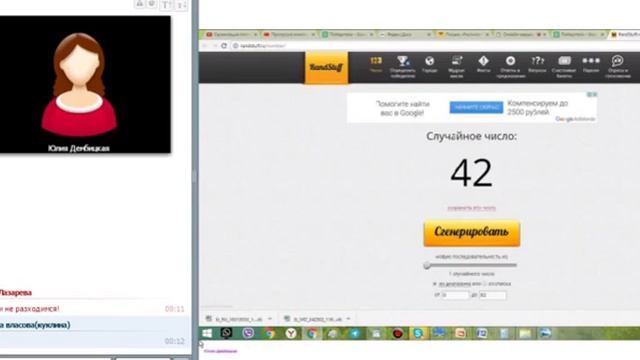The width and height of the screenshot is (640, 360).
Task: Click the 00:12 chat timestamp
Action: (x=174, y=341)
